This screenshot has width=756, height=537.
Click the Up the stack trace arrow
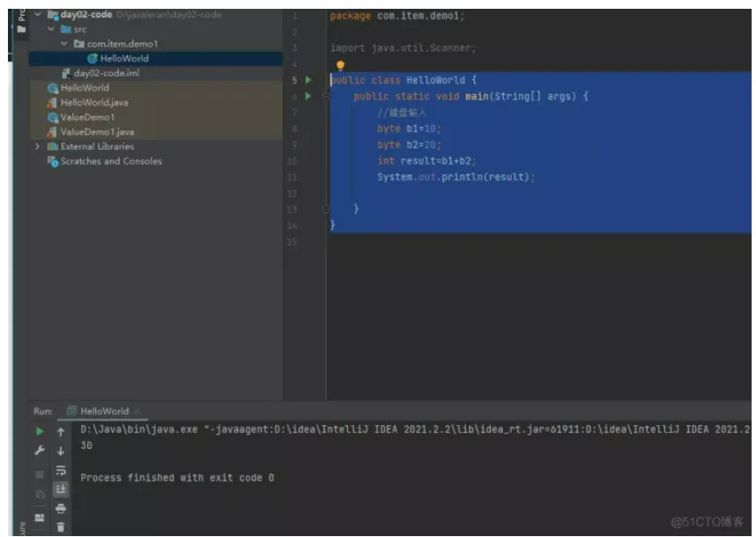point(61,431)
